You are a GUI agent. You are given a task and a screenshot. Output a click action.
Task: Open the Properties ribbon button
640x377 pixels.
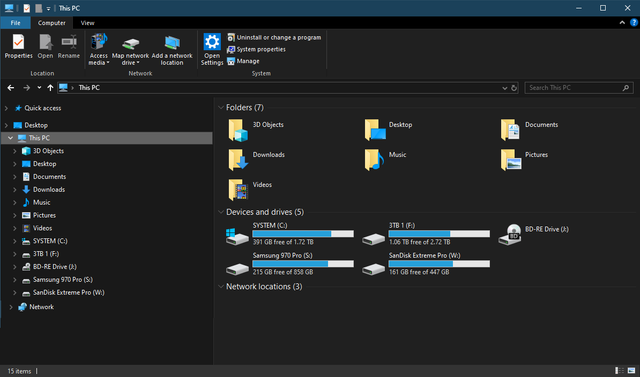[18, 47]
